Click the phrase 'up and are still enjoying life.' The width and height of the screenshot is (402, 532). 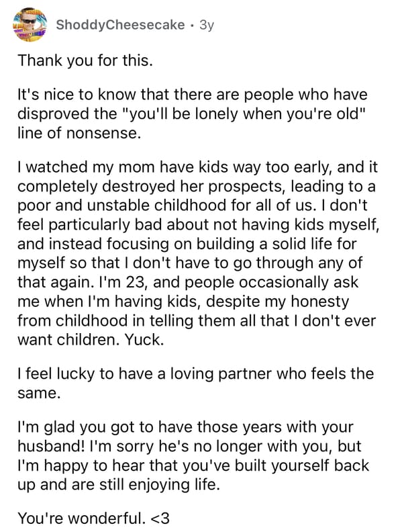point(119,484)
